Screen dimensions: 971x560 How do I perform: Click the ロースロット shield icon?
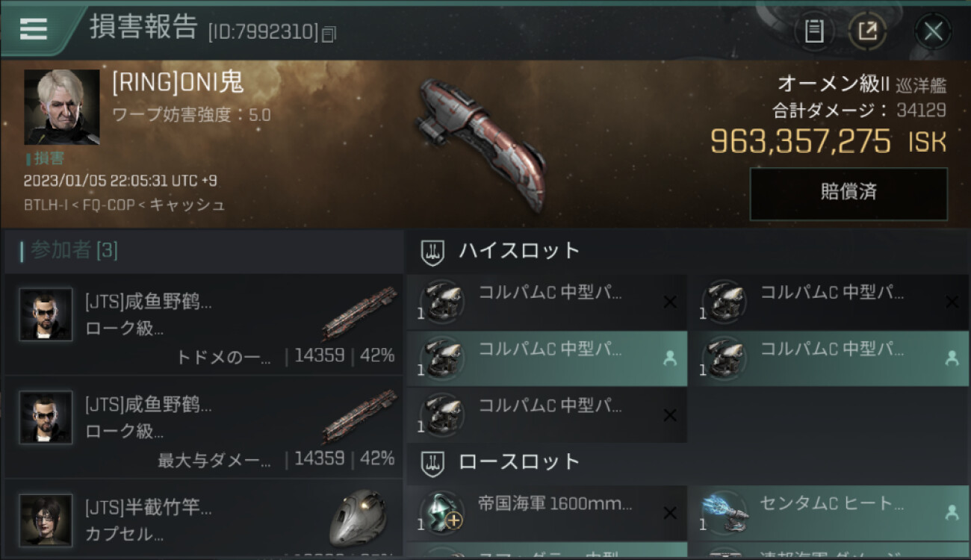(432, 461)
